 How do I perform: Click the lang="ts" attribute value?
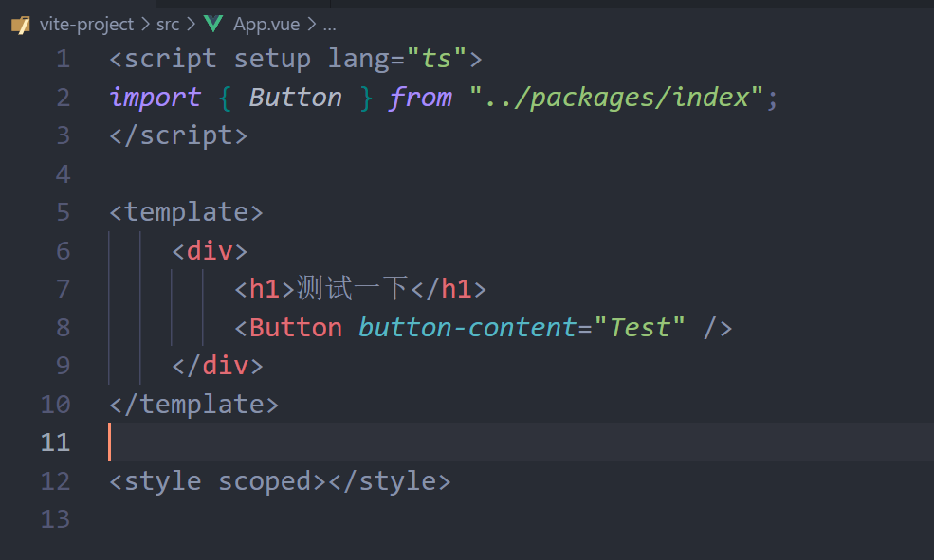point(437,59)
